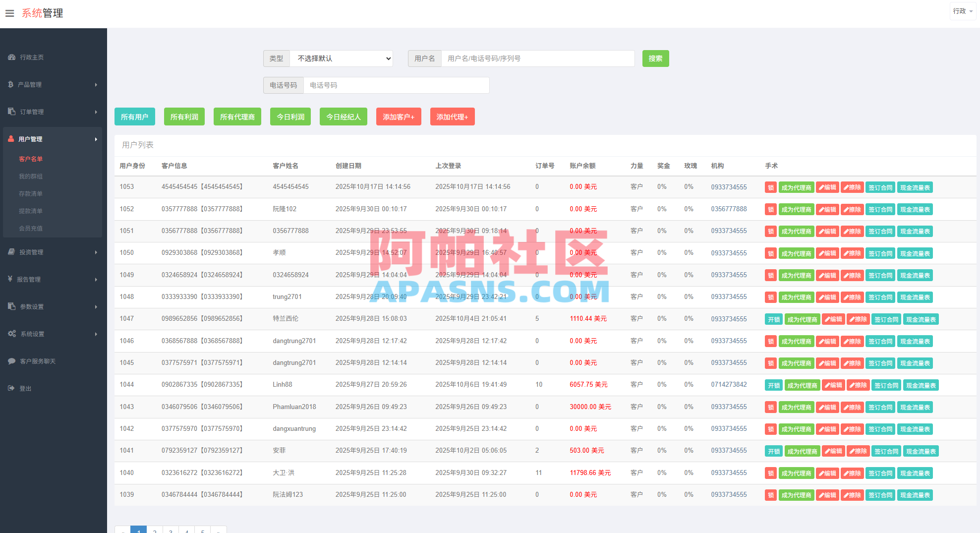Click the 搜索 search button
980x533 pixels.
(655, 58)
